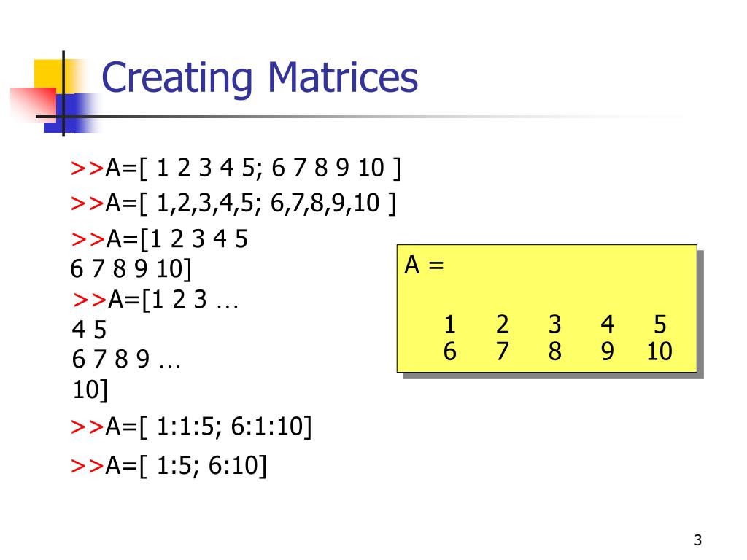
Task: Click the red prompt before A=[ 1 2 3 4 5; 6 7 8 9 10 ]
Action: tap(88, 168)
